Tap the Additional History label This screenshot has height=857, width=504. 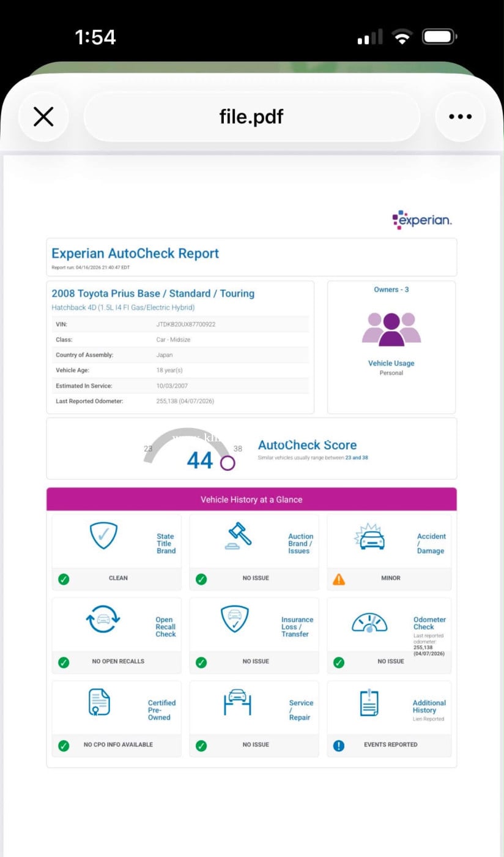429,706
